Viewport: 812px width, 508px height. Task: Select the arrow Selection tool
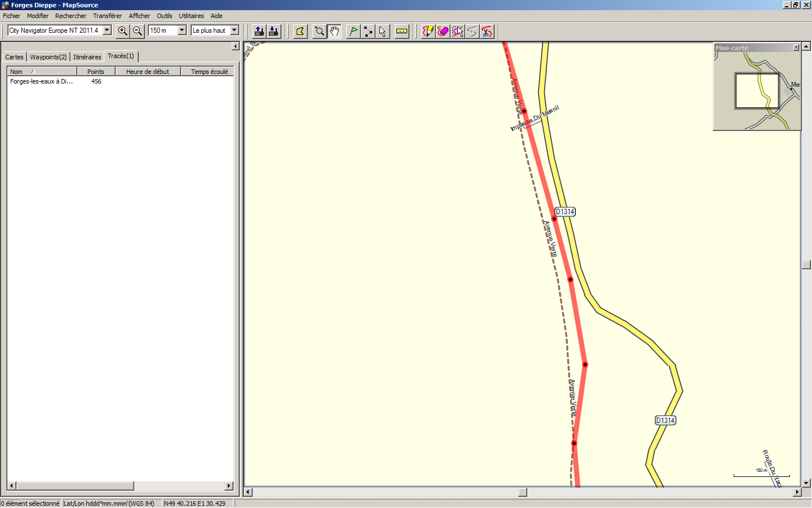[x=382, y=31]
